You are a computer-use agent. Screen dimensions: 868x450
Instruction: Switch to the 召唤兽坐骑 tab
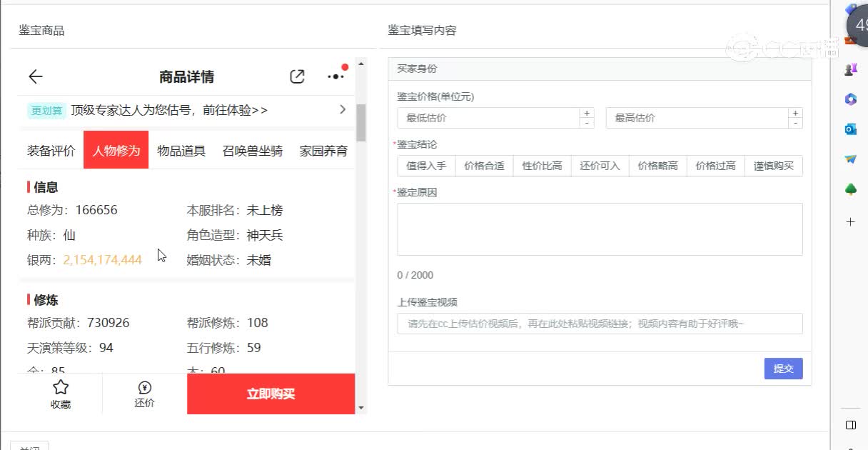(253, 151)
